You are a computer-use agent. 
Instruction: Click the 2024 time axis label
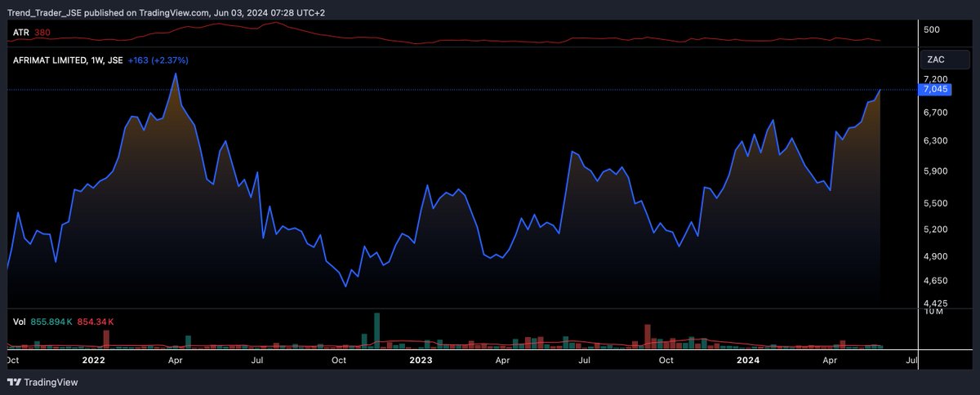point(748,359)
